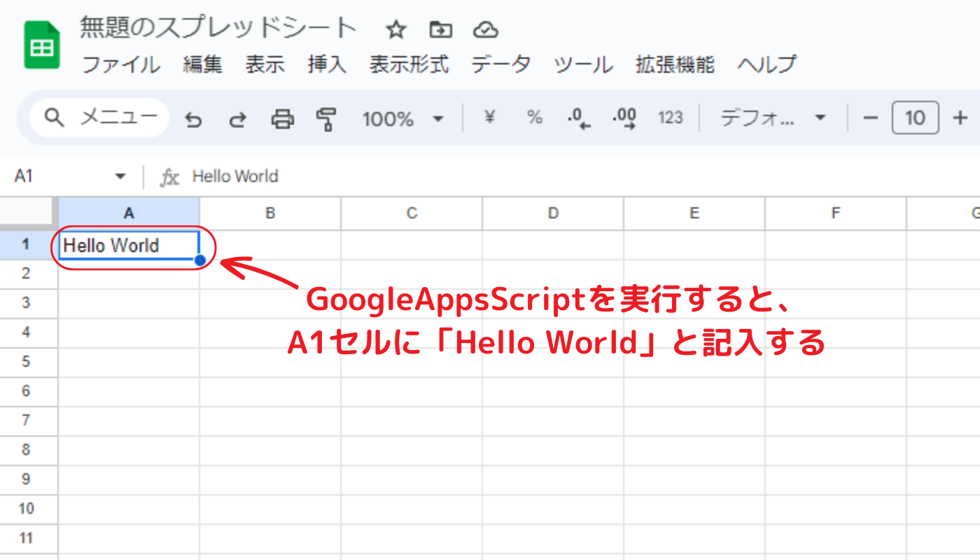
Task: Click the font size field showing 10
Action: (x=915, y=118)
